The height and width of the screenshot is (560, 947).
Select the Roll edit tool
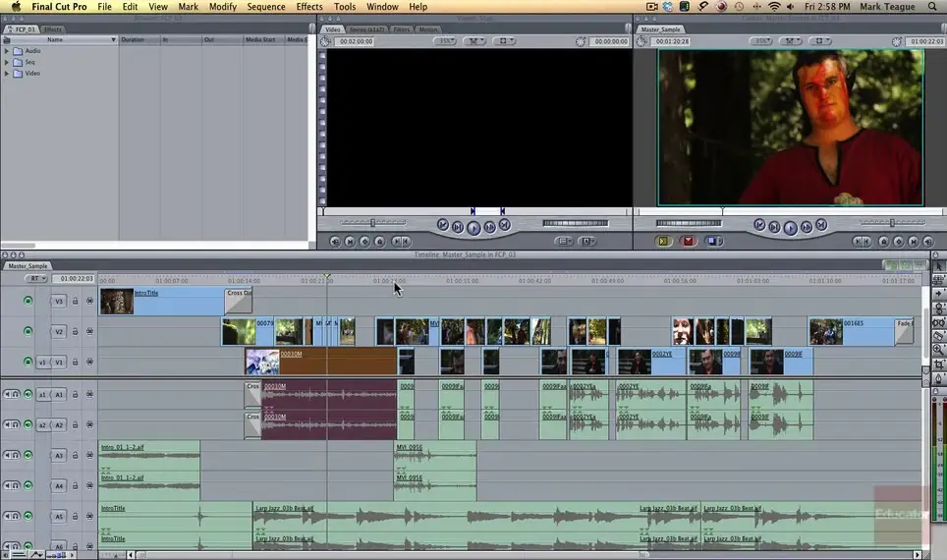pos(939,308)
